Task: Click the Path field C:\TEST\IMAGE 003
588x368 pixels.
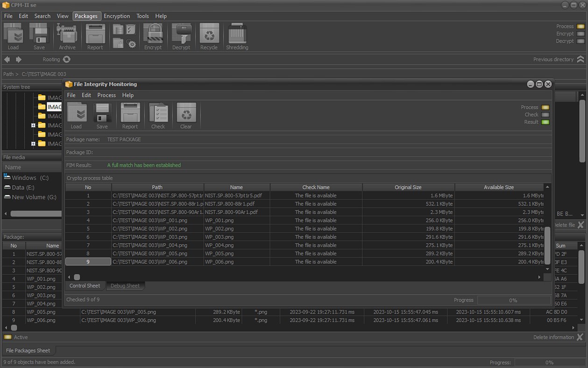Action: click(44, 74)
